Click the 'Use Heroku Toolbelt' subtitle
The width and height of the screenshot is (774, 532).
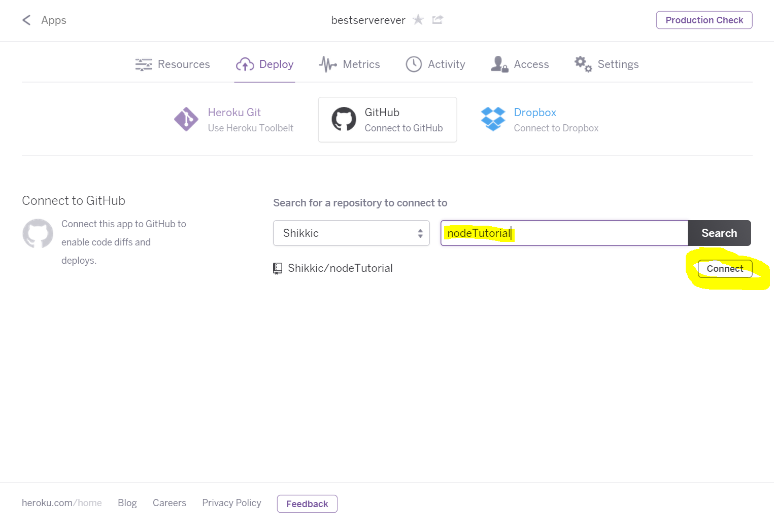point(251,128)
